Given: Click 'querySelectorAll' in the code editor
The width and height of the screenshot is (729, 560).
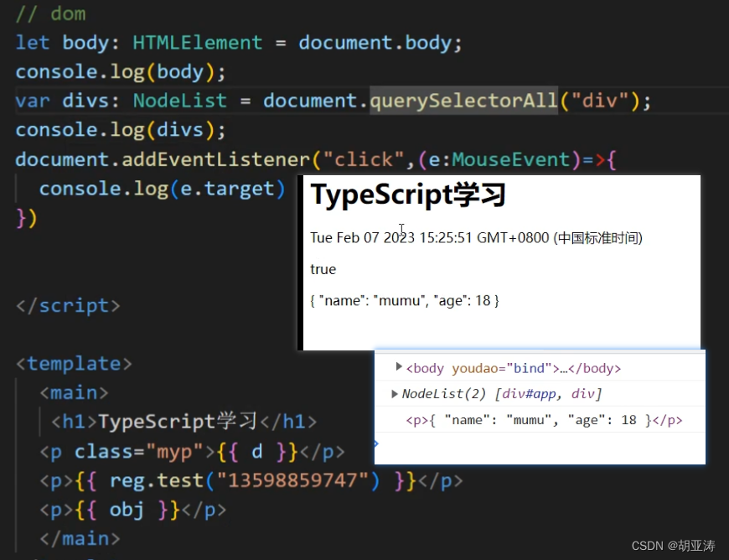Looking at the screenshot, I should pyautogui.click(x=463, y=101).
